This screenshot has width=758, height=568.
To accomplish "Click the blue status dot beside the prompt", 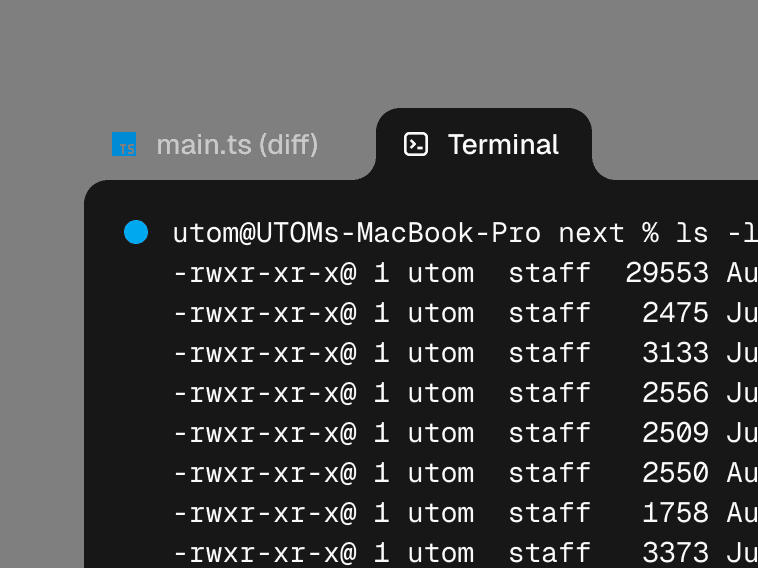I will (136, 233).
